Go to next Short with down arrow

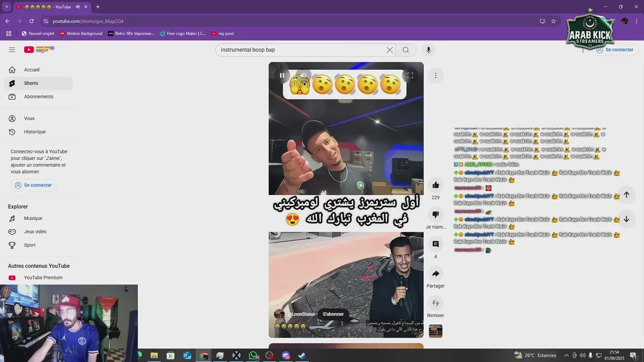(x=626, y=219)
